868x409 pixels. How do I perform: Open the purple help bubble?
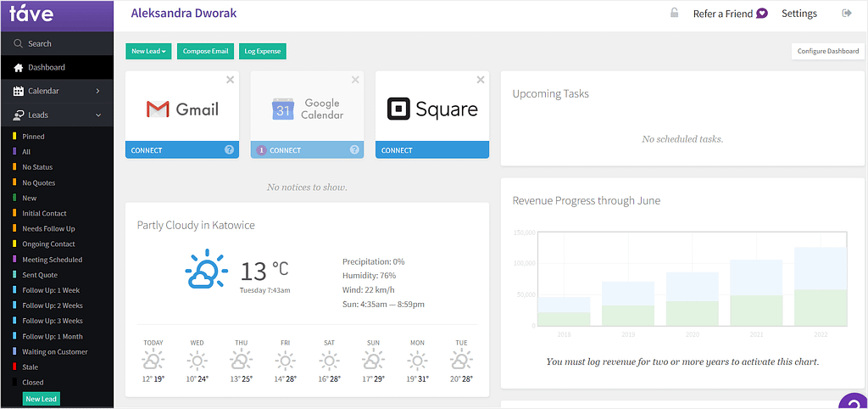pos(854,401)
